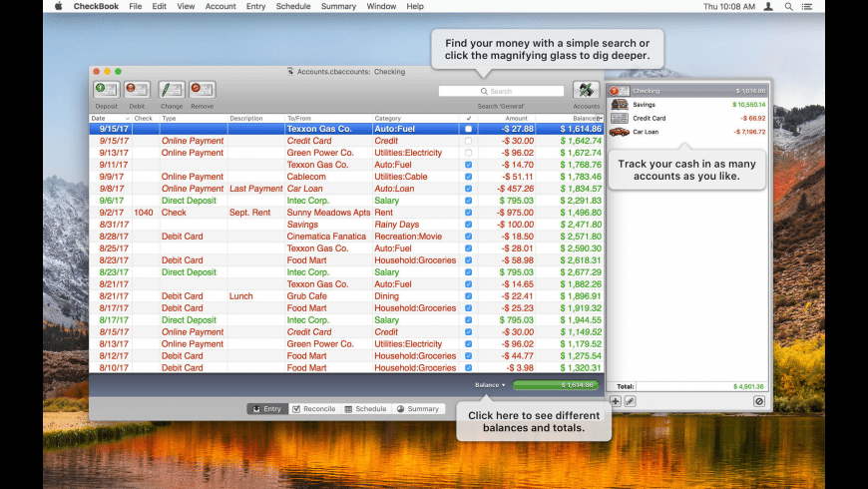
Task: Click the accounts Total value $4,901.36
Action: pos(748,386)
